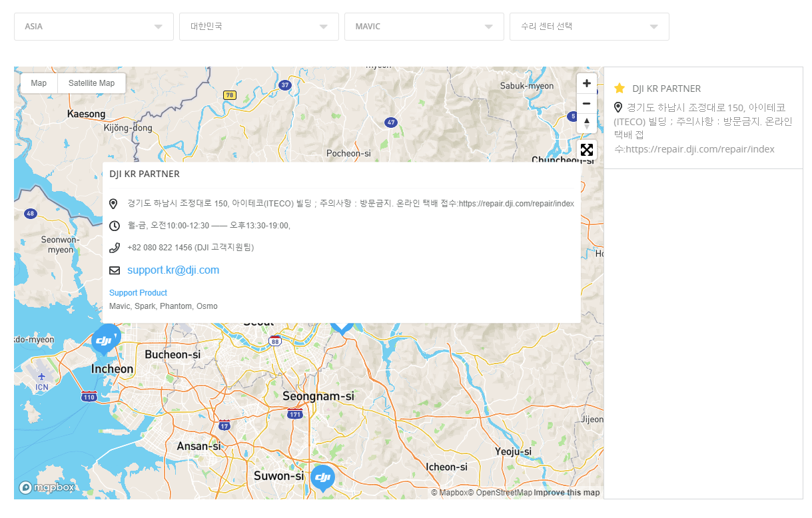This screenshot has width=812, height=518.
Task: Open the © Mapbox attribution link
Action: tap(449, 493)
